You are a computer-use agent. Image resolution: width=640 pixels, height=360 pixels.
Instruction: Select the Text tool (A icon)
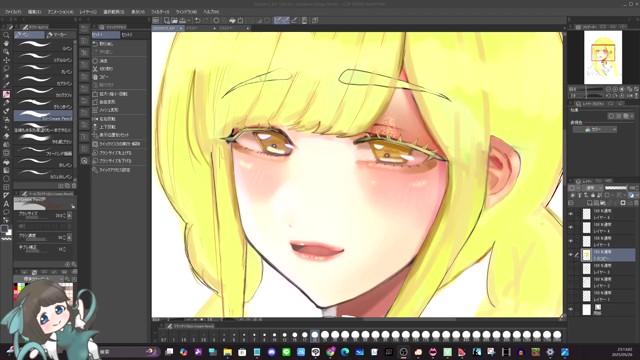(x=6, y=204)
